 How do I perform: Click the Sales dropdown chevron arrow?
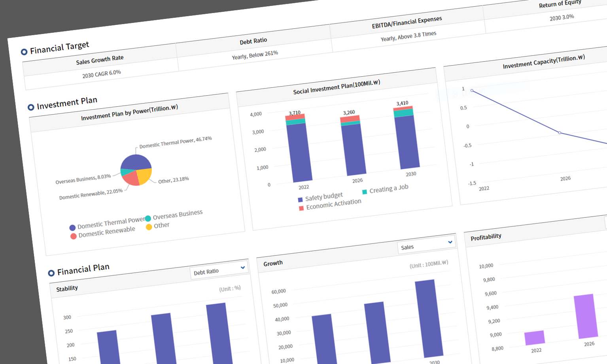click(x=450, y=242)
